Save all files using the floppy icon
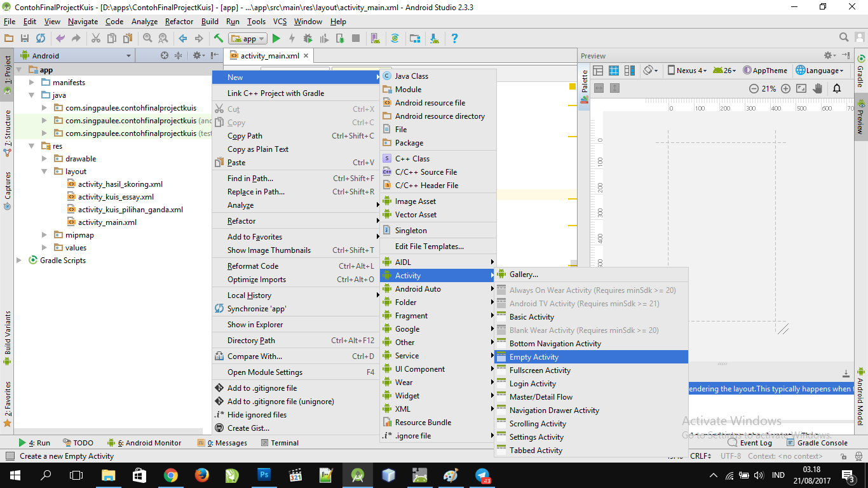Screen dimensions: 868x488 (x=25, y=39)
